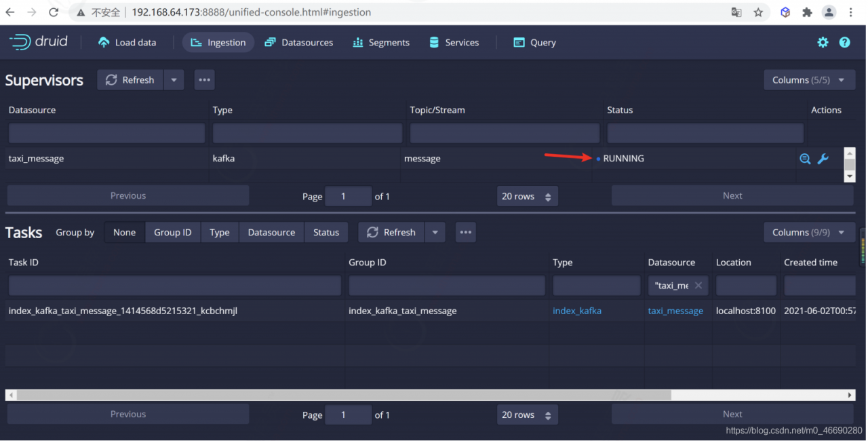Open the settings gear menu
This screenshot has width=868, height=441.
[x=823, y=42]
